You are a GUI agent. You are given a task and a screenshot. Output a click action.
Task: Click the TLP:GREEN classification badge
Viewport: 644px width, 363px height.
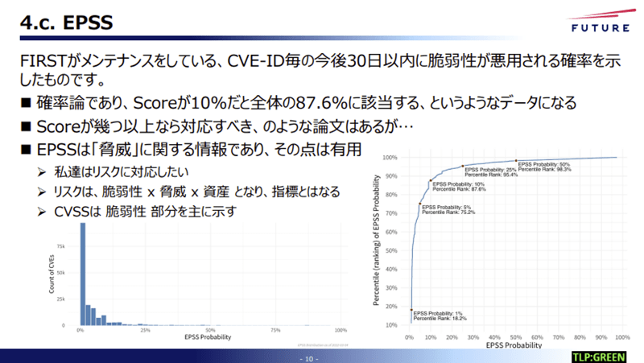(x=598, y=356)
